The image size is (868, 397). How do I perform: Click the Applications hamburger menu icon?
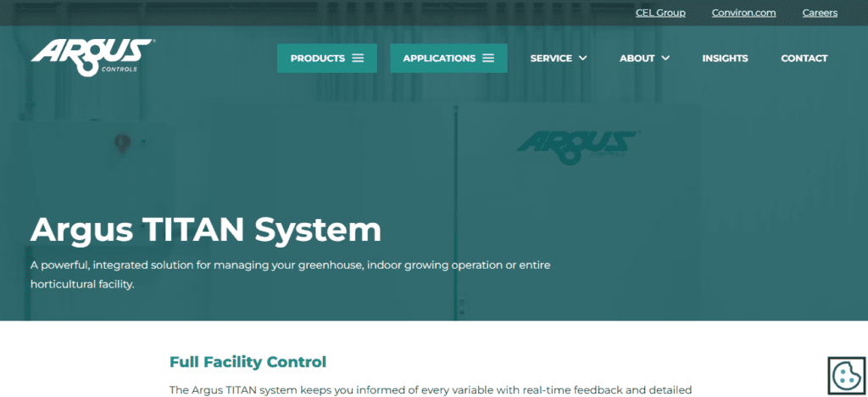[x=488, y=59]
